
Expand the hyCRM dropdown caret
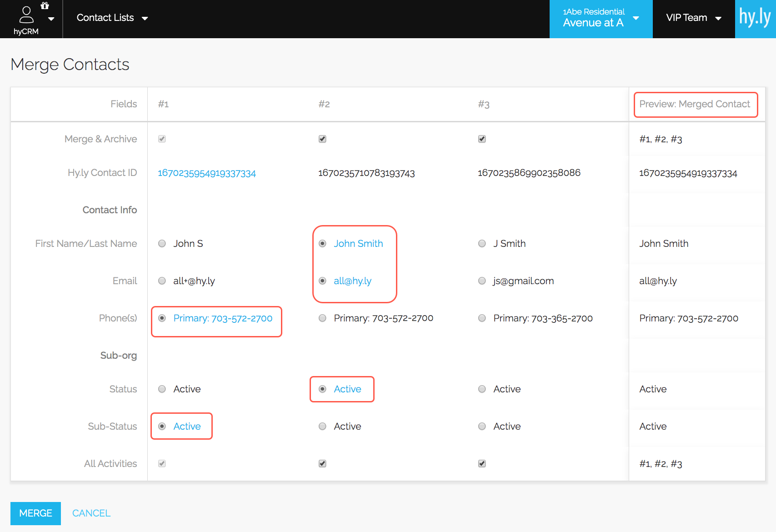pos(51,19)
